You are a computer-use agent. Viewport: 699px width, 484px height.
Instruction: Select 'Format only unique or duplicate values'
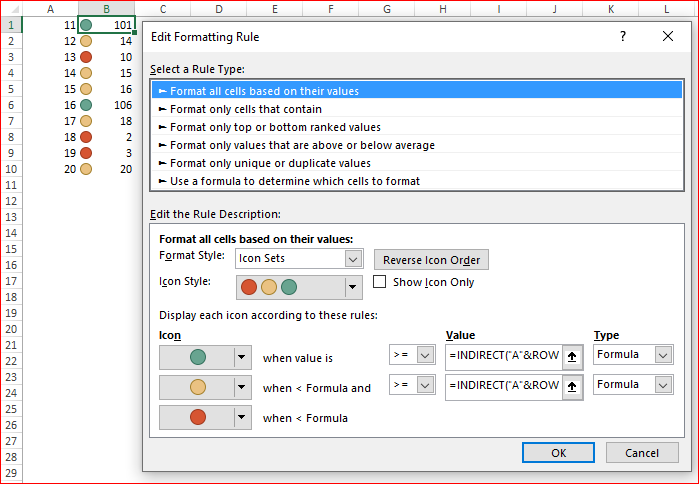(x=417, y=163)
